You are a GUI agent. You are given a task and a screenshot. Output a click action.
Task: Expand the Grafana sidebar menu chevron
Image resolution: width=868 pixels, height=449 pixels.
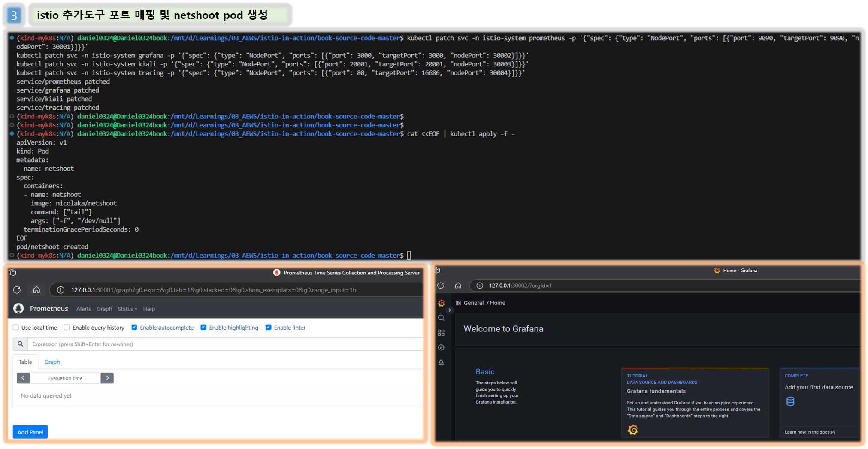pos(450,310)
